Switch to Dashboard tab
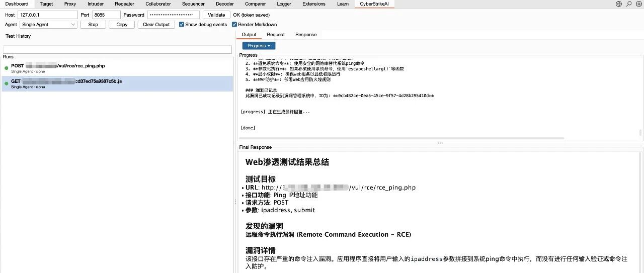644x273 pixels. [x=17, y=4]
